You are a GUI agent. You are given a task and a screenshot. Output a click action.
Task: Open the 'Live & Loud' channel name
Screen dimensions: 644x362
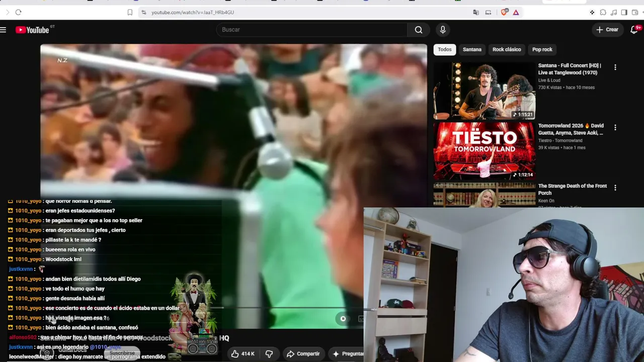tap(549, 80)
